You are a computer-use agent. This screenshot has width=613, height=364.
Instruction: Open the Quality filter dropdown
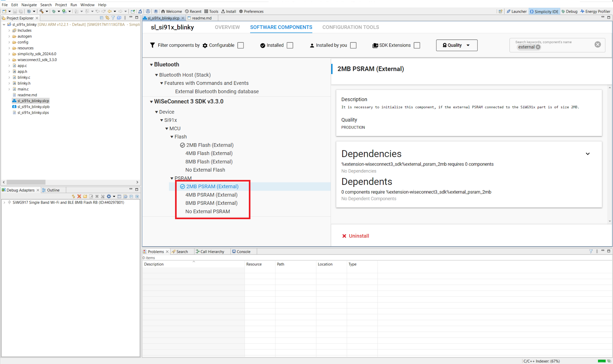click(456, 45)
